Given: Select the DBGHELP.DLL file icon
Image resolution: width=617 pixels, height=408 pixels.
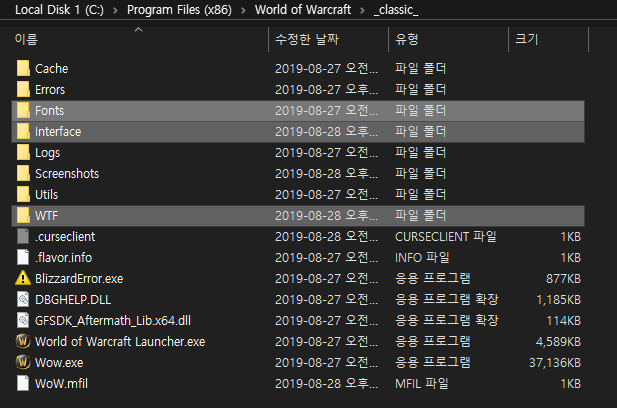Looking at the screenshot, I should pos(24,299).
